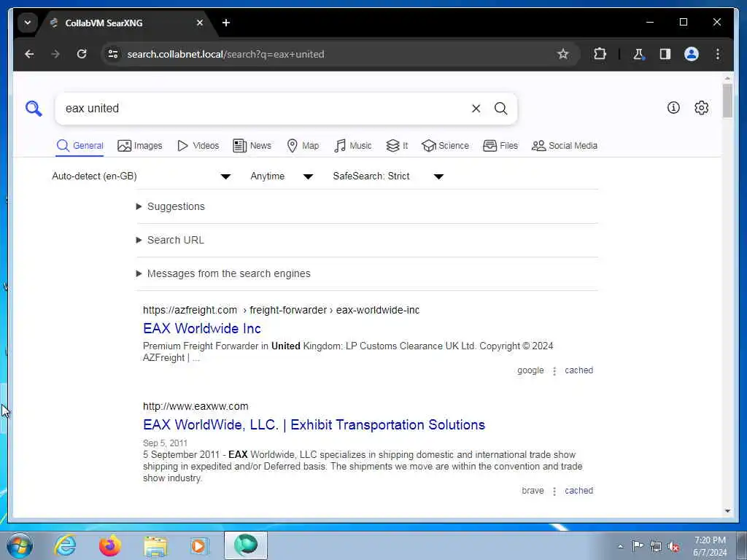Select the General search tab
Image resolution: width=747 pixels, height=560 pixels.
click(x=80, y=146)
